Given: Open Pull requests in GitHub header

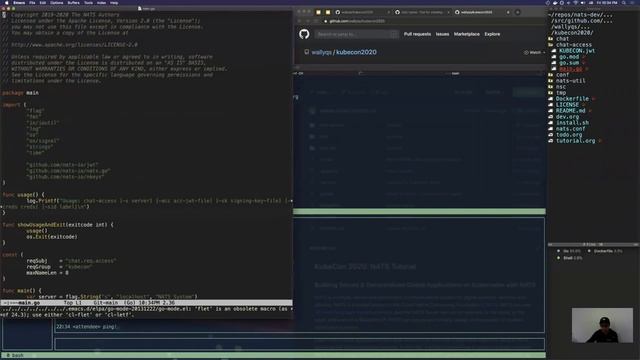Looking at the screenshot, I should pyautogui.click(x=417, y=34).
